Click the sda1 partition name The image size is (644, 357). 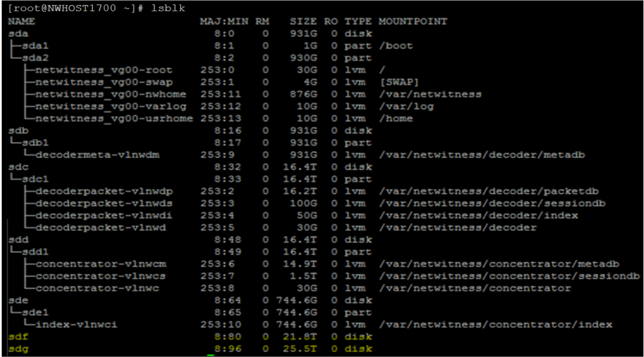(x=35, y=45)
